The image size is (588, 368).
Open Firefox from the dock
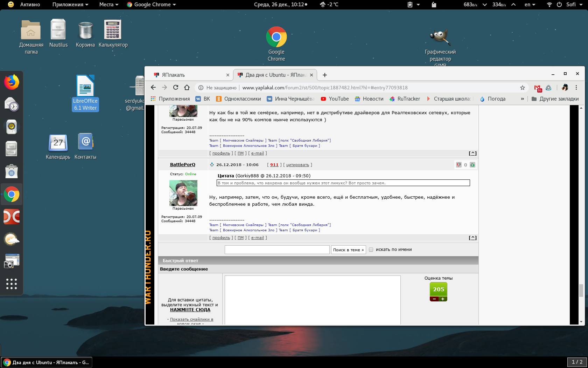tap(12, 82)
